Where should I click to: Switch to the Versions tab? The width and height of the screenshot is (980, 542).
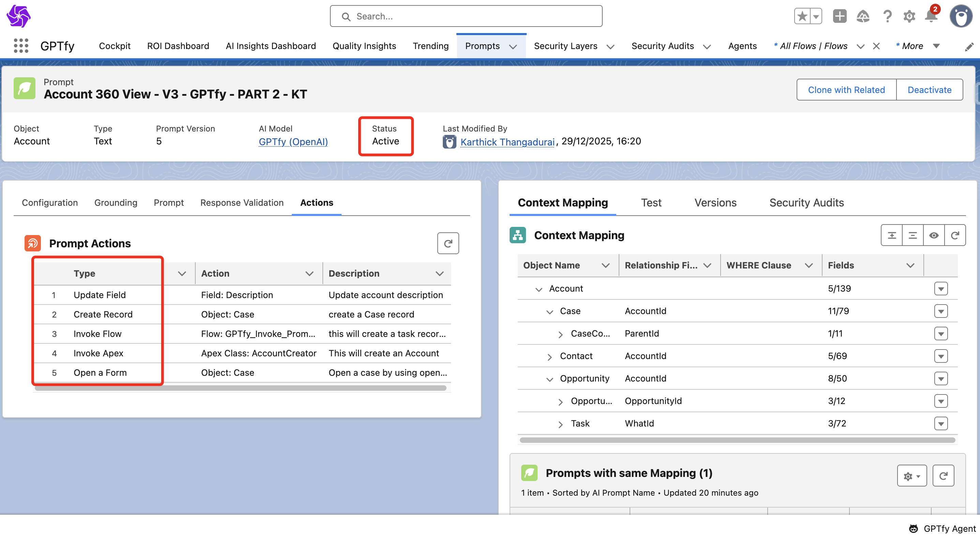[715, 203]
